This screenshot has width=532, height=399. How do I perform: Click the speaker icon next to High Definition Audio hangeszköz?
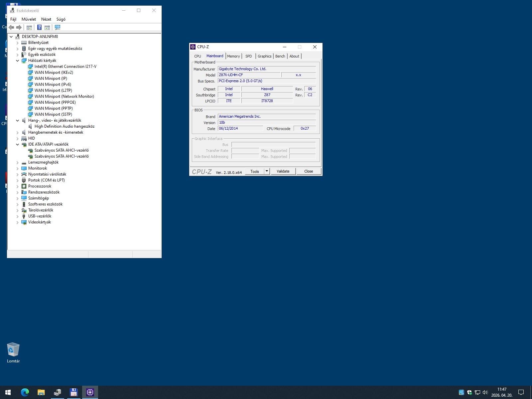[x=30, y=126]
